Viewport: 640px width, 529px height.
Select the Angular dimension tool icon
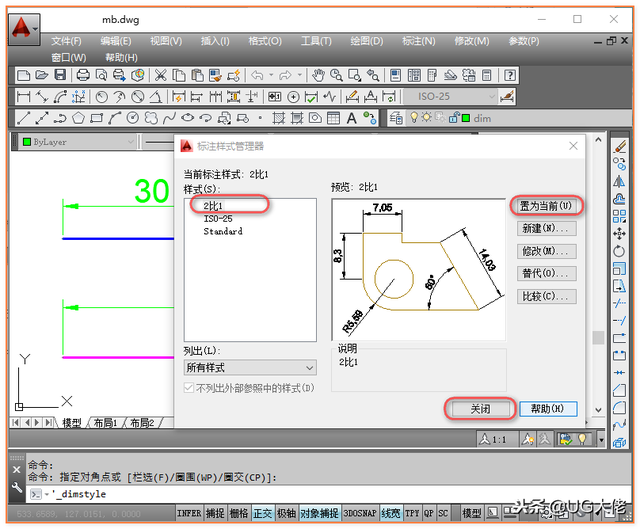pyautogui.click(x=156, y=97)
